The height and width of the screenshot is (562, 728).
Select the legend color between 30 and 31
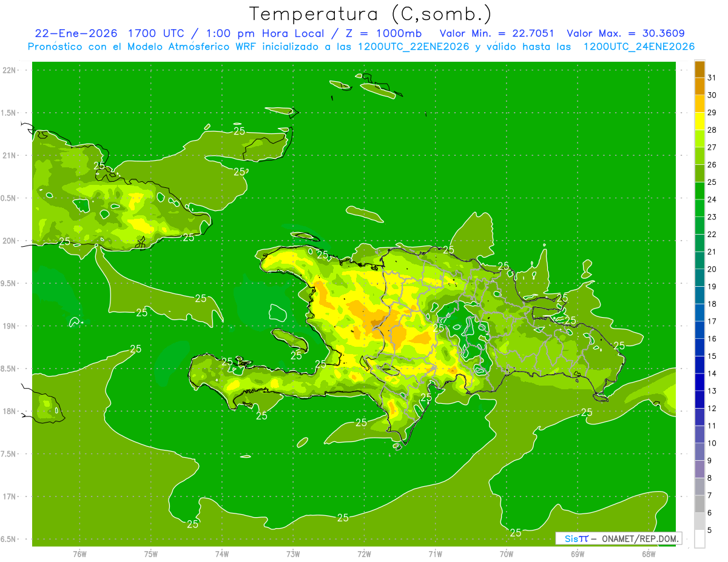tap(699, 87)
